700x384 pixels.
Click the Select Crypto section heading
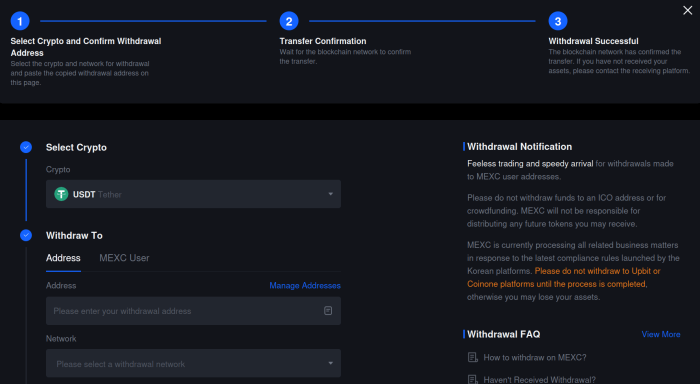click(76, 147)
